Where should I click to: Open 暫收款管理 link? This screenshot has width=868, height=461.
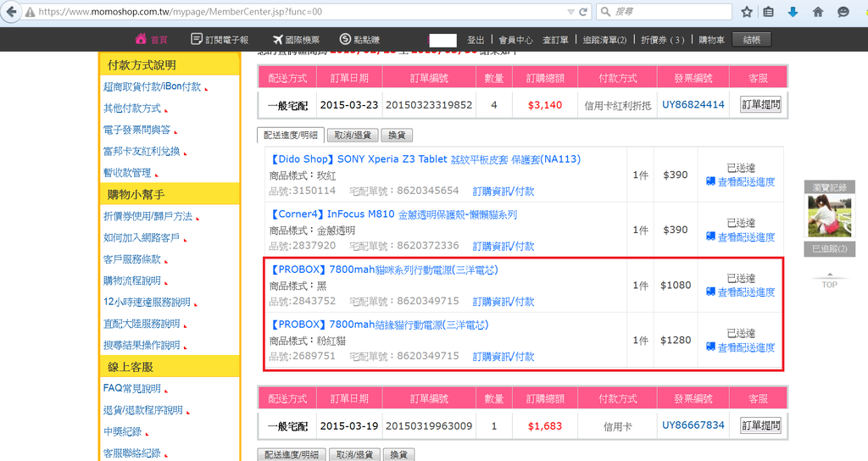127,173
